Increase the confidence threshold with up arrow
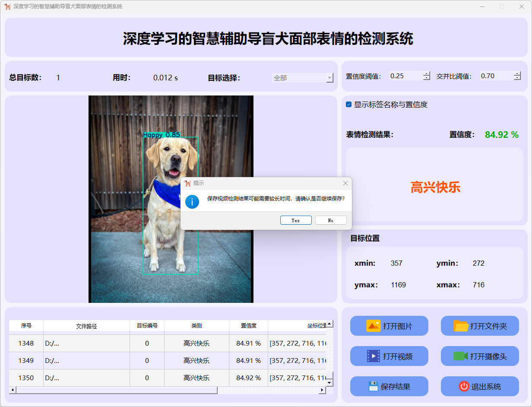 [427, 73]
